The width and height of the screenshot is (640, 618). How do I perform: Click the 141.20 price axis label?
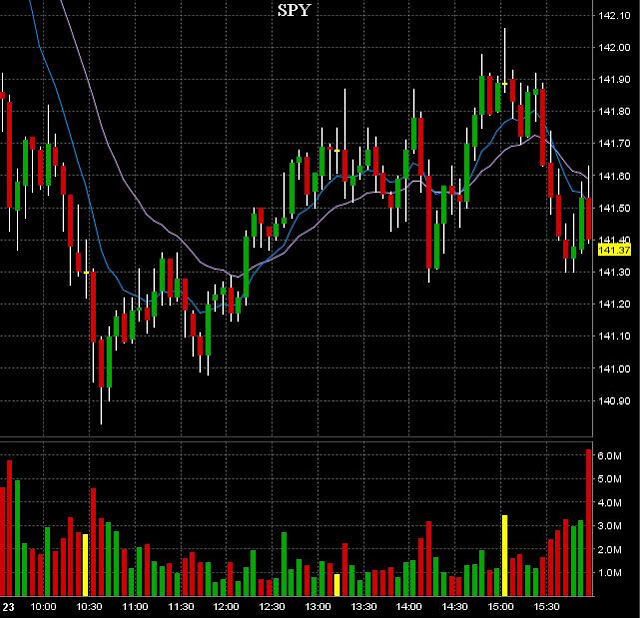614,304
